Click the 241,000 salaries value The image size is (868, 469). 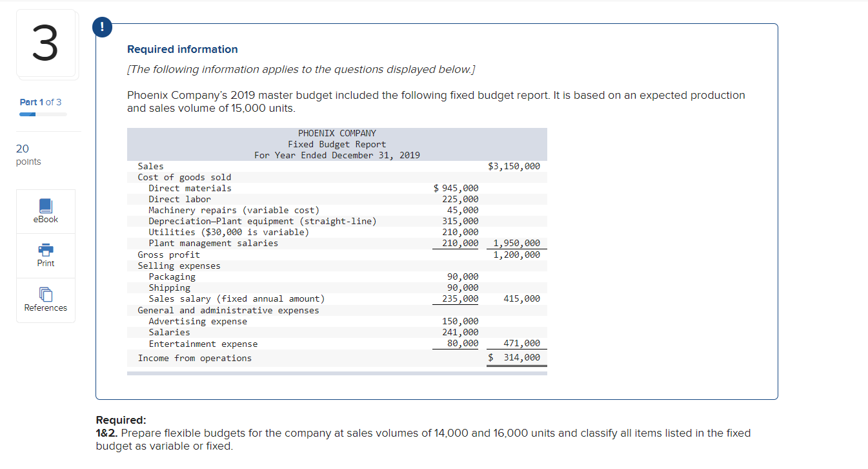(x=461, y=332)
